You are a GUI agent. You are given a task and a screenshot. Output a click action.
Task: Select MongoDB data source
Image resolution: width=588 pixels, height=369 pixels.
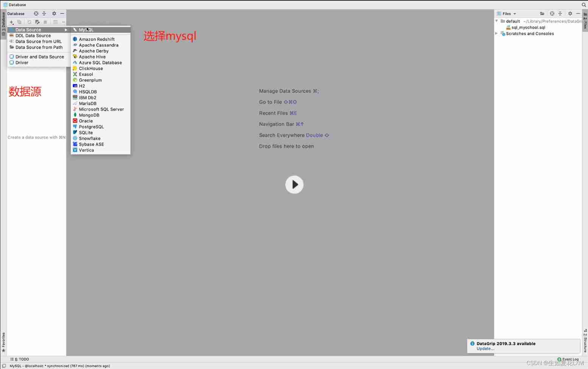(101, 115)
